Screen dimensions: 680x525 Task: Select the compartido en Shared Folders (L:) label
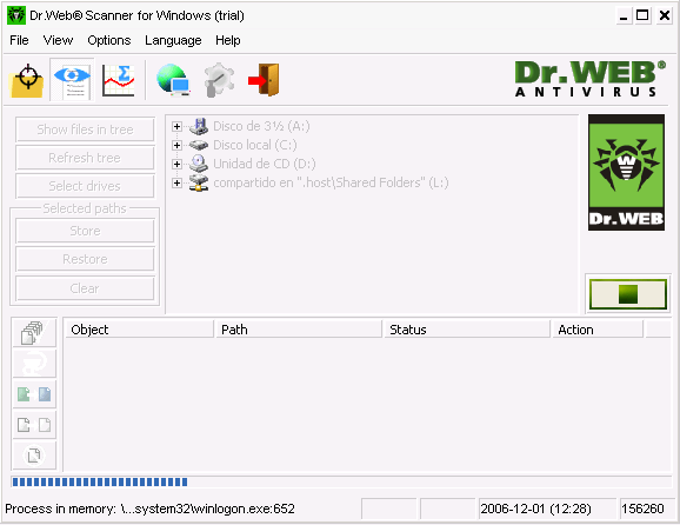tap(331, 183)
